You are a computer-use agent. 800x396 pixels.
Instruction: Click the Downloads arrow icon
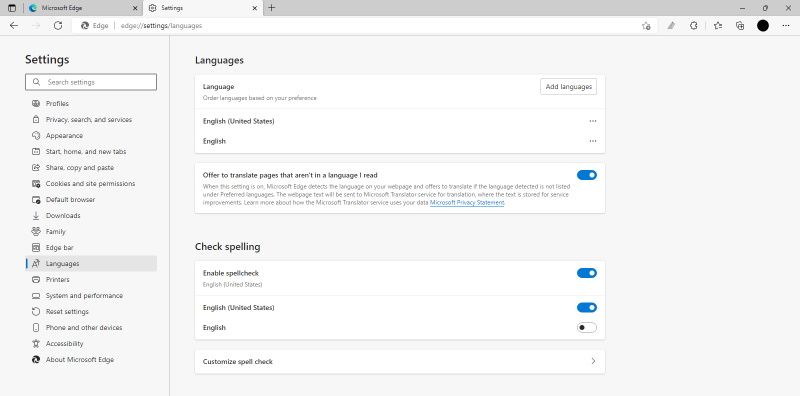click(36, 215)
